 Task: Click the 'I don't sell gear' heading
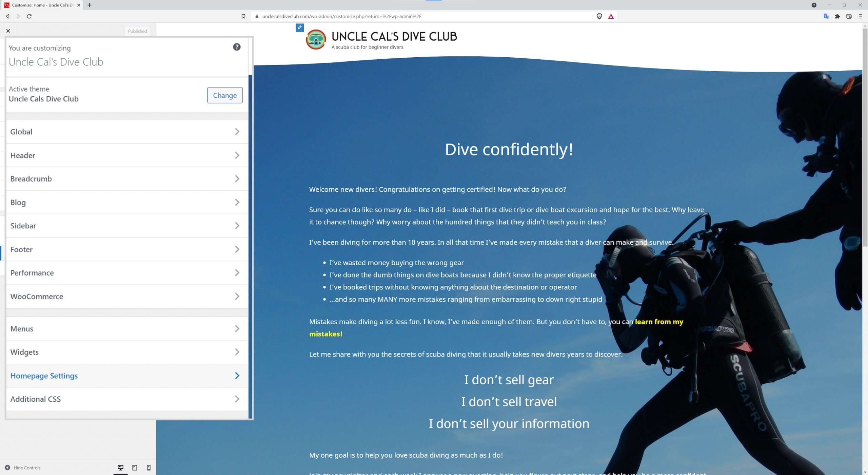(x=509, y=380)
